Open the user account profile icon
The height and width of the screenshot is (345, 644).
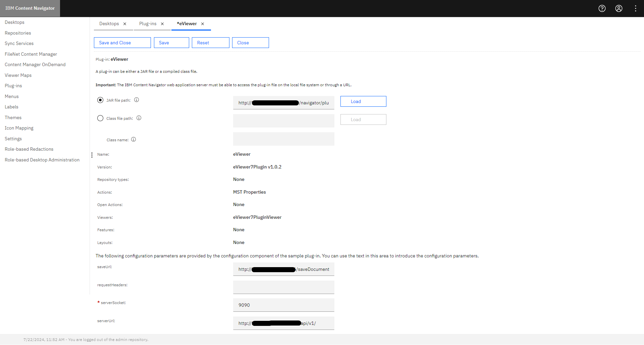[x=619, y=8]
